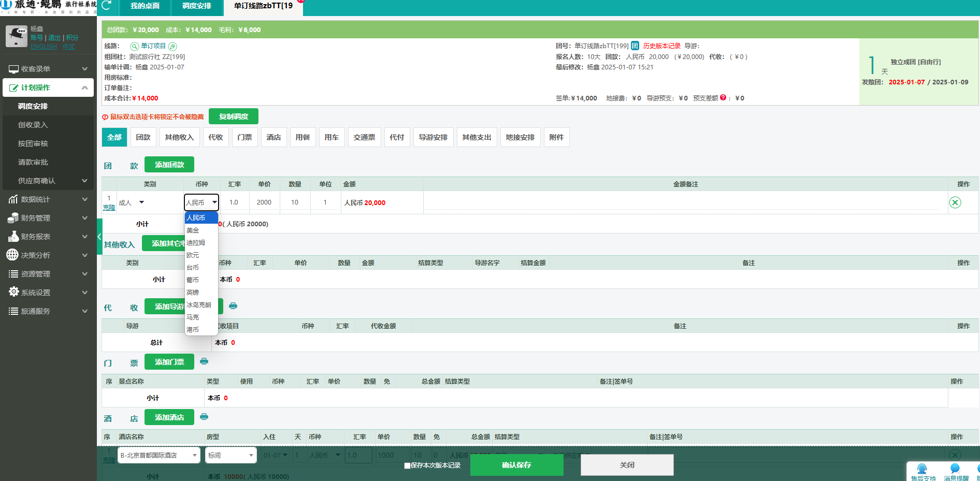The image size is (980, 481).
Task: Click the quantity field showing 10
Action: click(295, 202)
